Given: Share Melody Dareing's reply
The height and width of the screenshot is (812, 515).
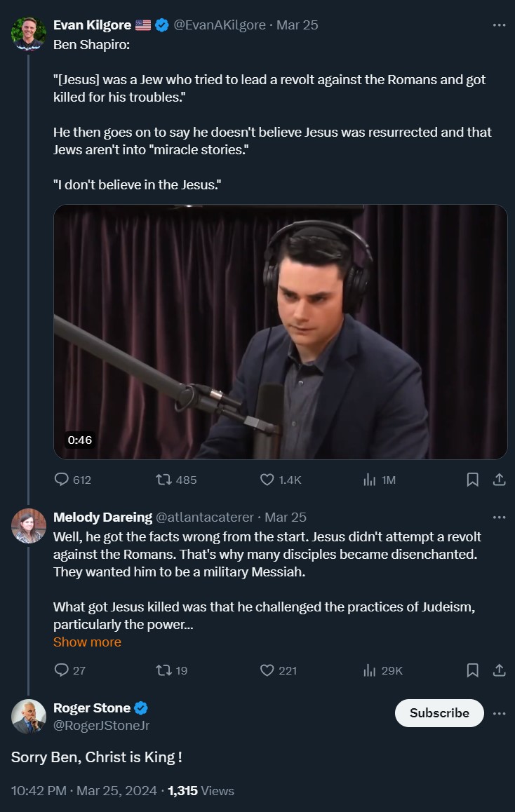Looking at the screenshot, I should click(x=499, y=670).
